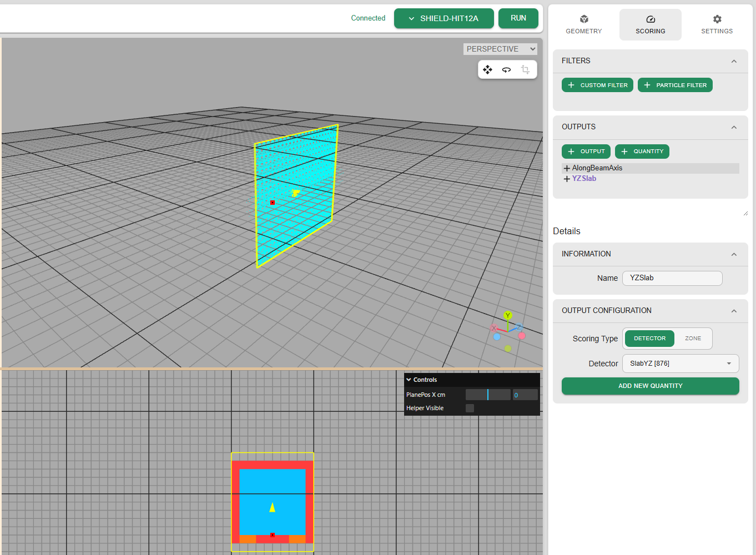Screen dimensions: 756x555
Task: Click the green Y axis gizmo handle
Action: tap(508, 315)
